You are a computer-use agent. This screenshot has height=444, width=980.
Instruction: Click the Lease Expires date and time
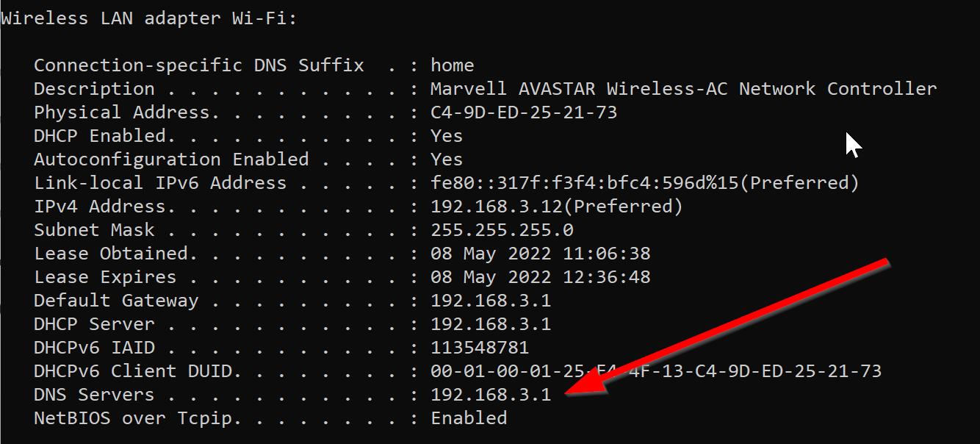pyautogui.click(x=540, y=277)
